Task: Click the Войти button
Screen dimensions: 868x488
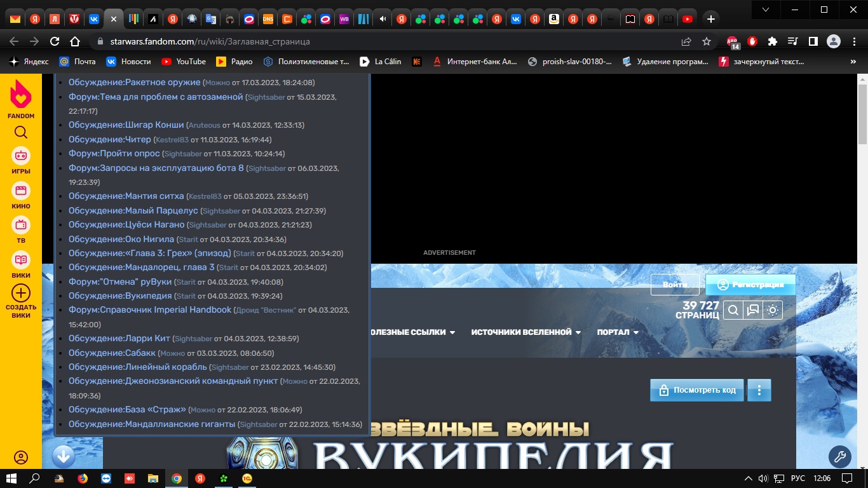Action: pyautogui.click(x=675, y=285)
